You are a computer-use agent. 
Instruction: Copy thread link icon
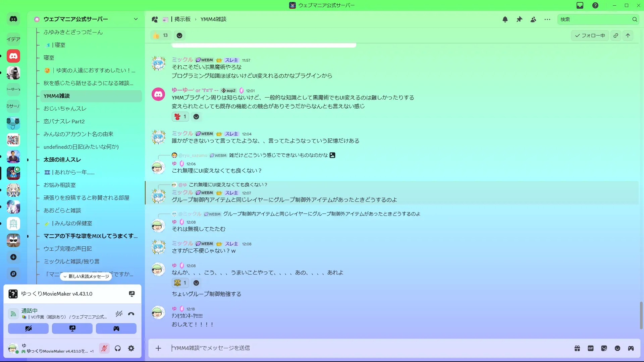pyautogui.click(x=616, y=36)
